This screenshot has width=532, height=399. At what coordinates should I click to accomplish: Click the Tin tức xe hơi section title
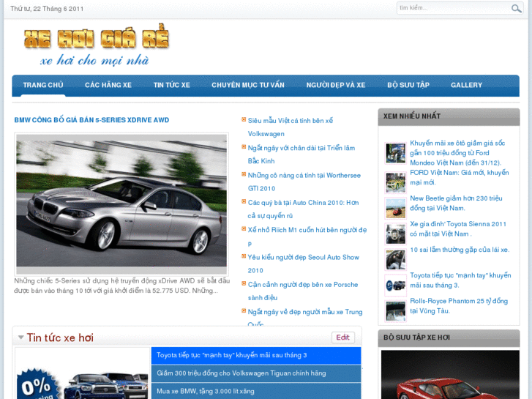tap(60, 338)
